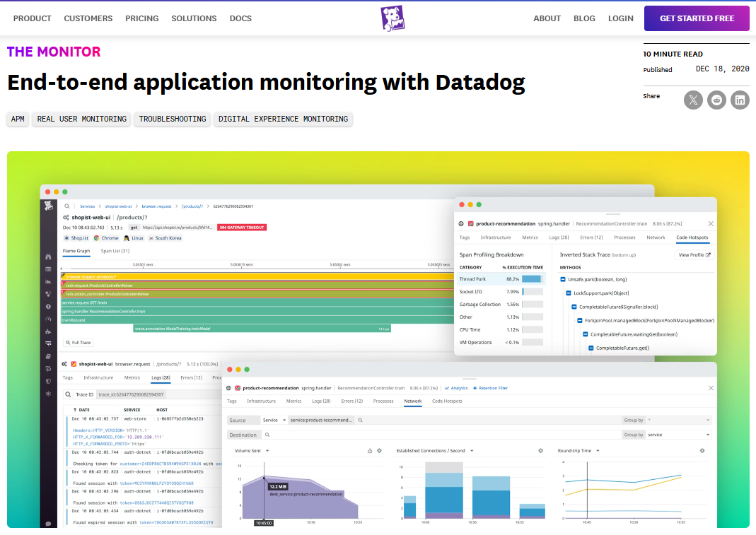This screenshot has width=756, height=535.
Task: Click the 504 GATEWAY TIMEOUT badge
Action: coord(243,227)
